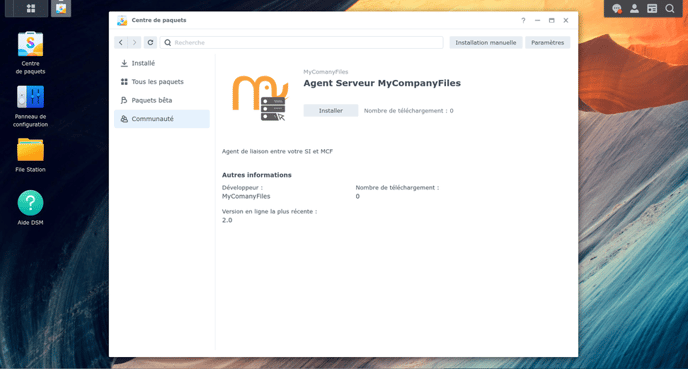Click developer value MyCompanyFiles
The height and width of the screenshot is (369, 688).
click(x=246, y=197)
